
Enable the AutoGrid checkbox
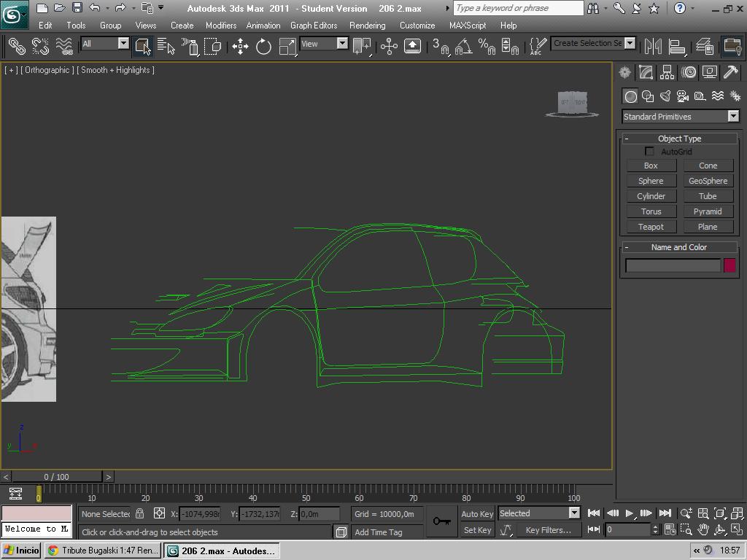649,152
